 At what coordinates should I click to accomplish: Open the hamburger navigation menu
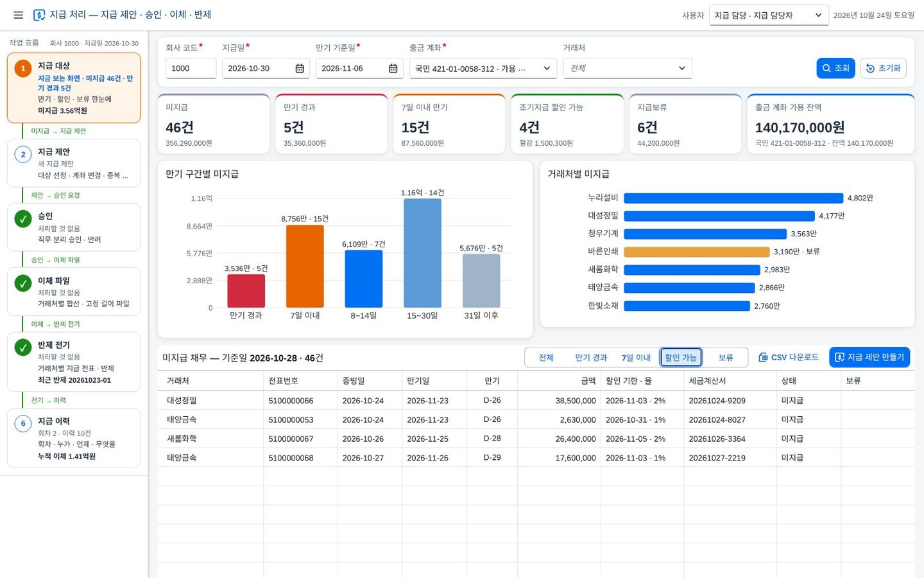click(18, 15)
